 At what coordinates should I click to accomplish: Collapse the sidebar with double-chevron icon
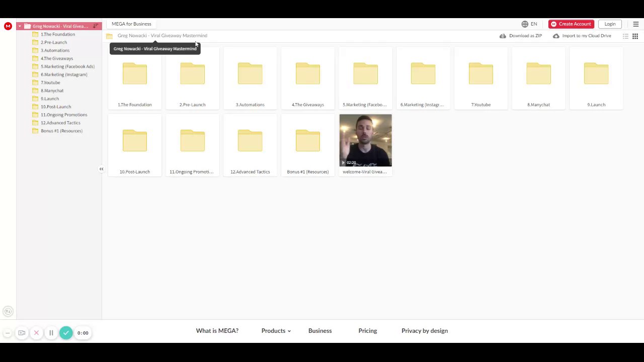101,169
